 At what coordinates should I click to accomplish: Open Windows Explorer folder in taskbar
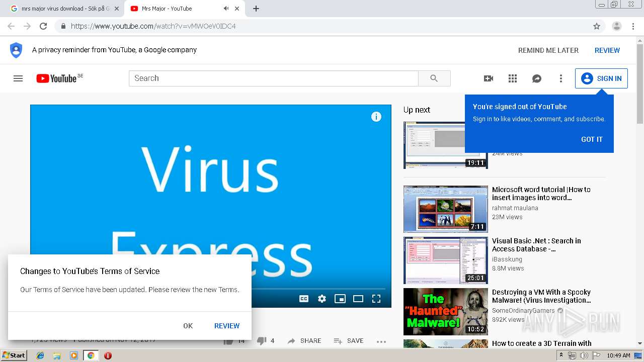57,355
